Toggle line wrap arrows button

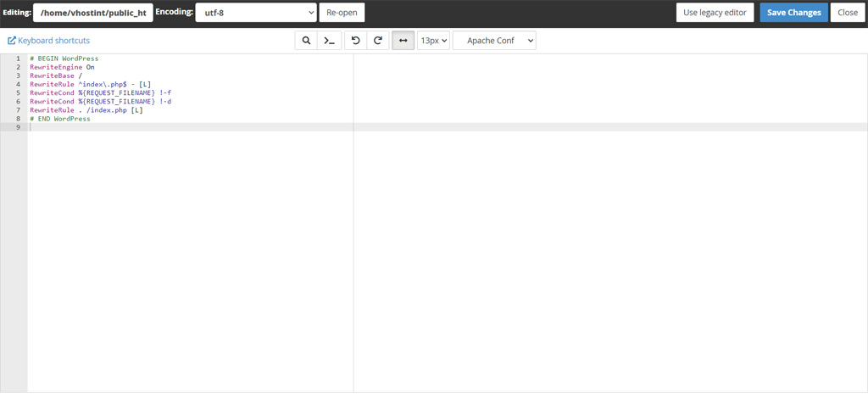(403, 41)
